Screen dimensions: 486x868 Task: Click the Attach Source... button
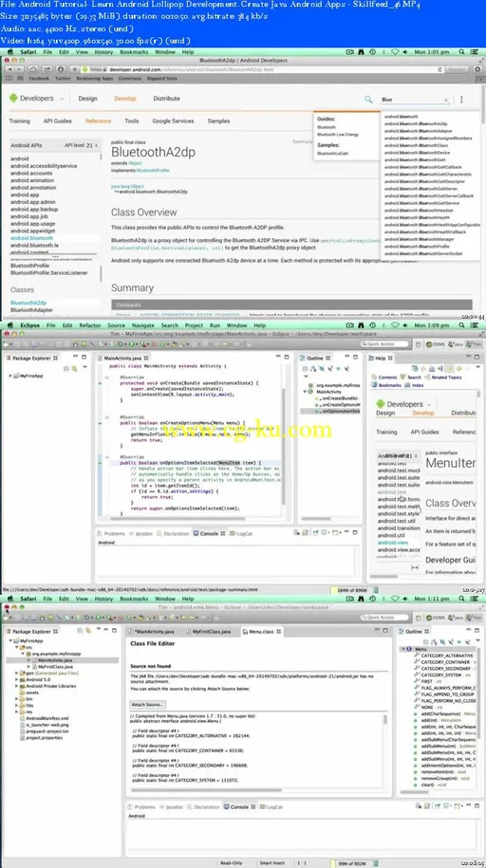(147, 704)
